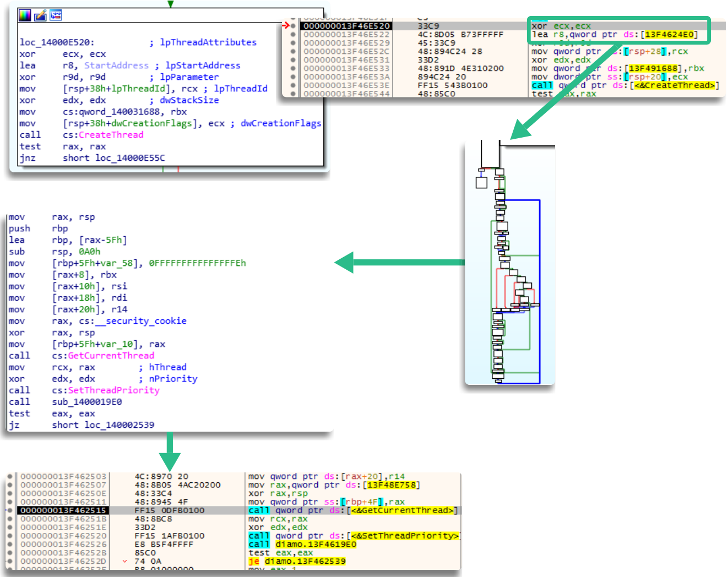Click the lpThreadAttributes comment in IDA
This screenshot has height=577, width=728.
tap(203, 42)
